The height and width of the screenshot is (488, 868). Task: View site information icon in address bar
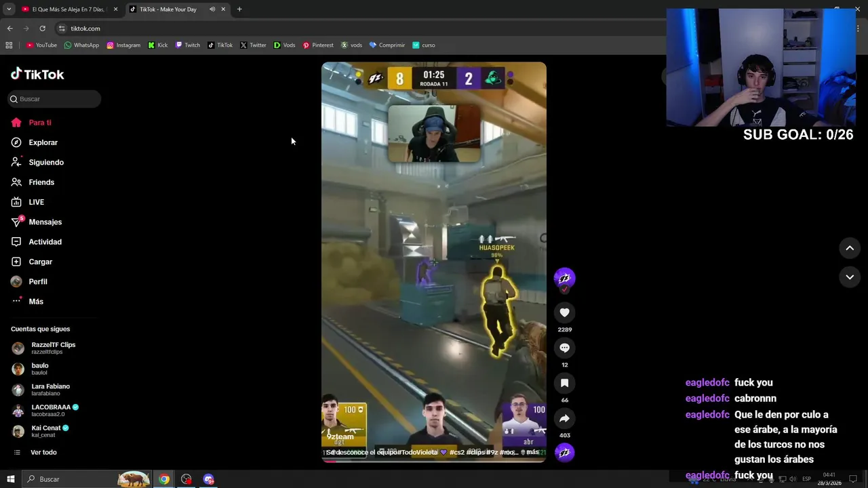point(62,28)
